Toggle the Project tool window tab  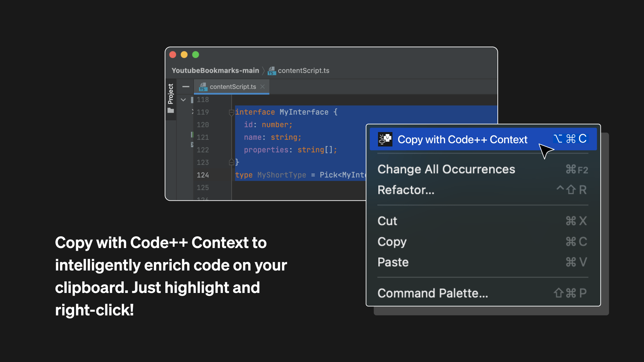(171, 94)
